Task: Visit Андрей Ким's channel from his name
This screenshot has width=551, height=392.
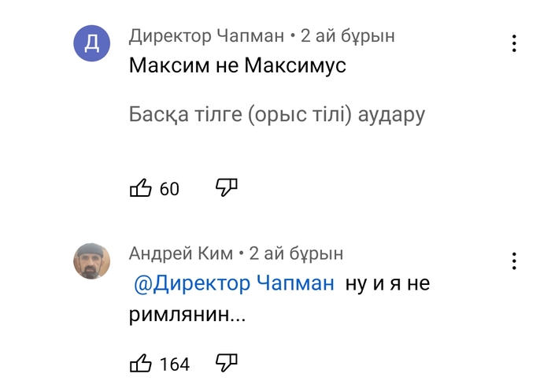Action: [181, 253]
